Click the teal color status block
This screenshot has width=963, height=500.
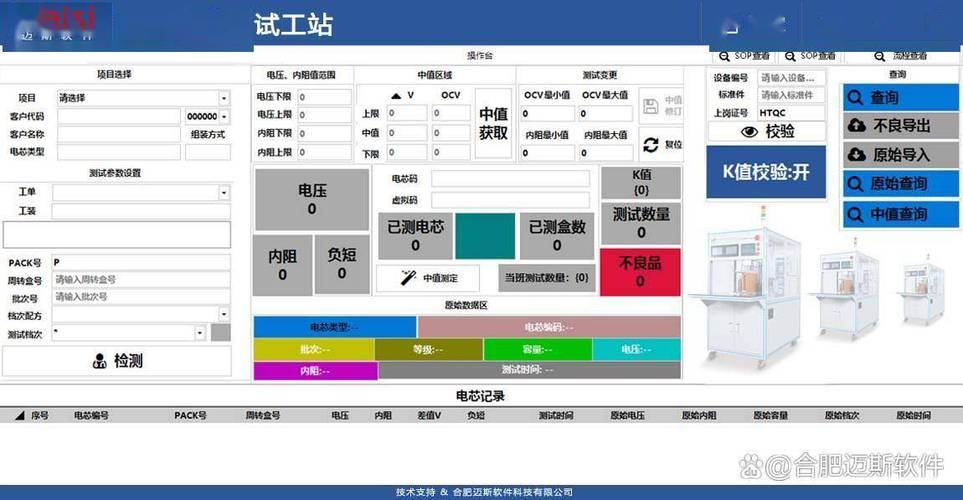point(485,236)
